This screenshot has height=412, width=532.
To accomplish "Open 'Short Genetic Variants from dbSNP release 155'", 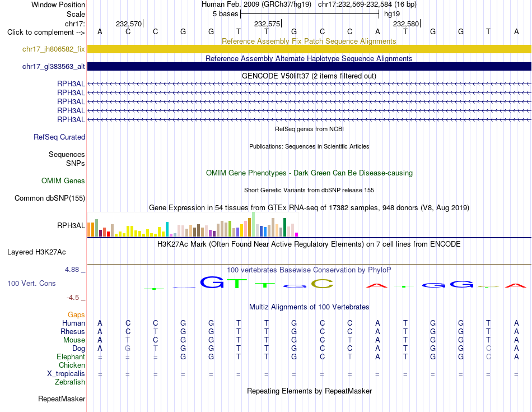I will click(x=309, y=190).
